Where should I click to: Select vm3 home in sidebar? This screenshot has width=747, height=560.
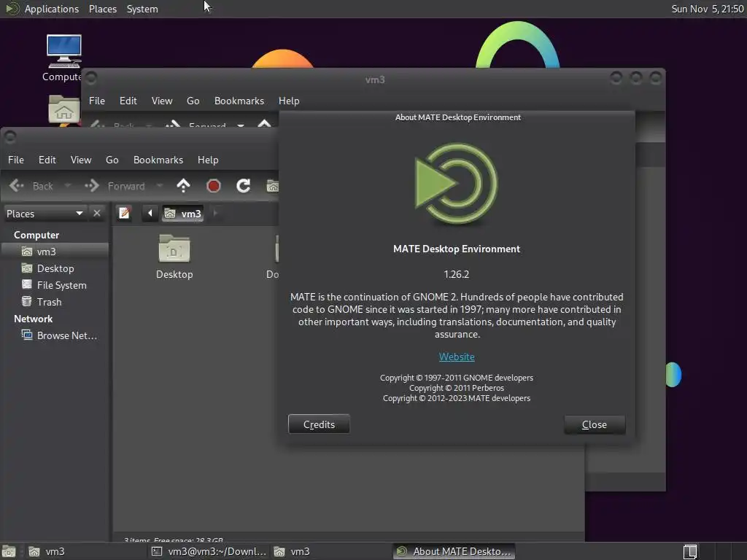tap(55, 252)
